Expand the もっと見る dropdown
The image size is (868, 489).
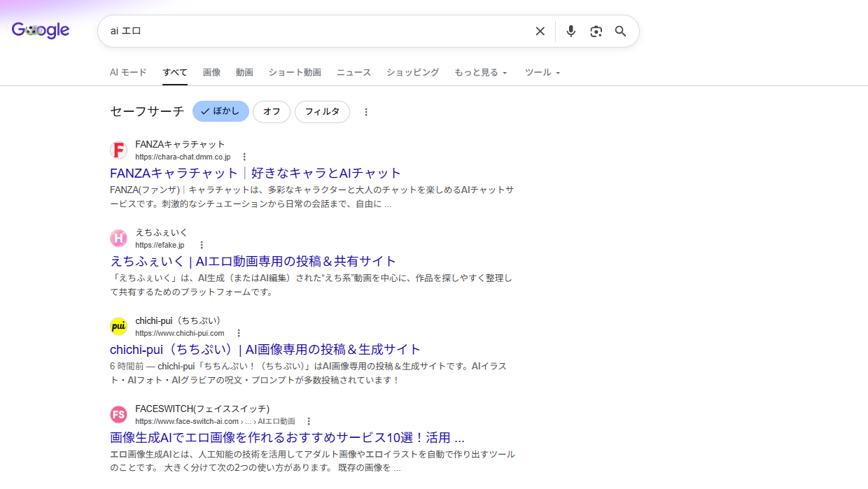pos(480,72)
